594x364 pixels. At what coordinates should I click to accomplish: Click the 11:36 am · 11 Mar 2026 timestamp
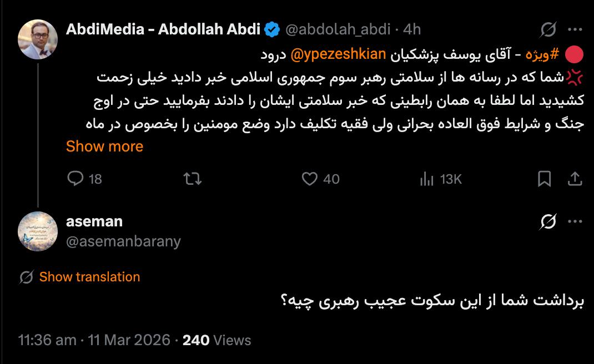94,340
